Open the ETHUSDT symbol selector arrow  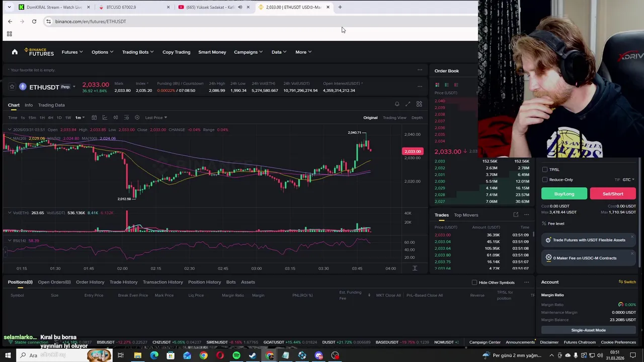[x=74, y=87]
